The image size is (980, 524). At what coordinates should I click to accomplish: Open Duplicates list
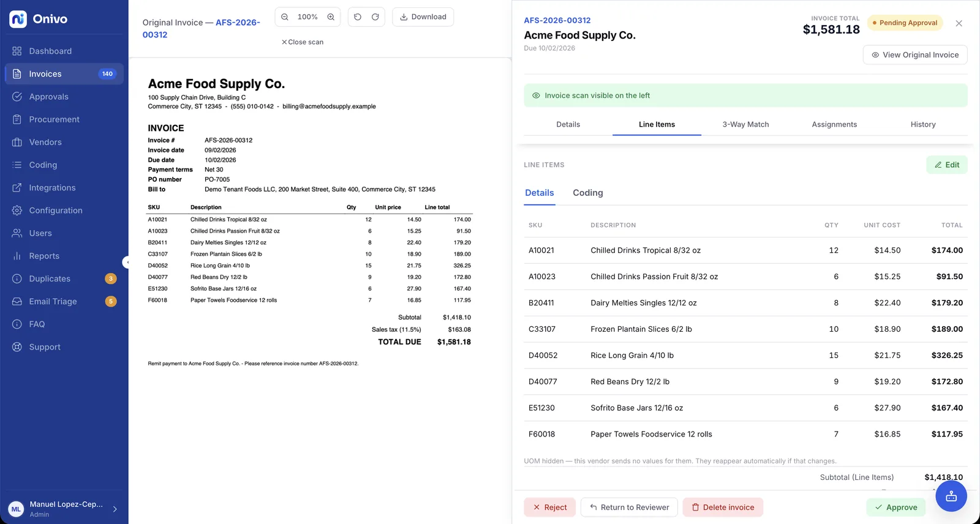point(64,279)
